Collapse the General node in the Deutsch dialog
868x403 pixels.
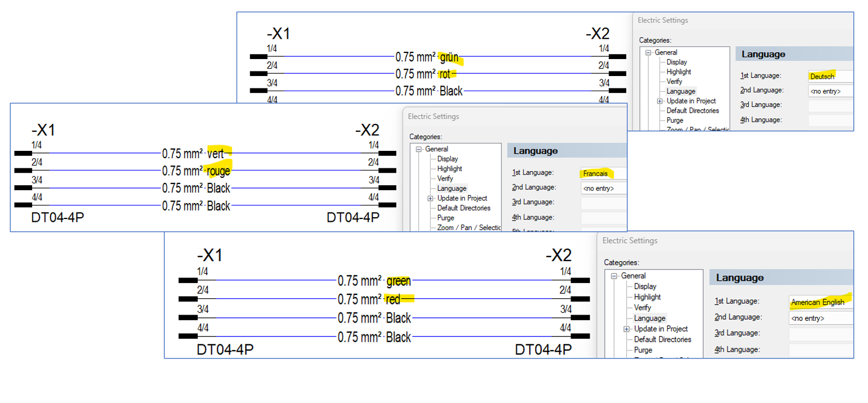(x=648, y=52)
